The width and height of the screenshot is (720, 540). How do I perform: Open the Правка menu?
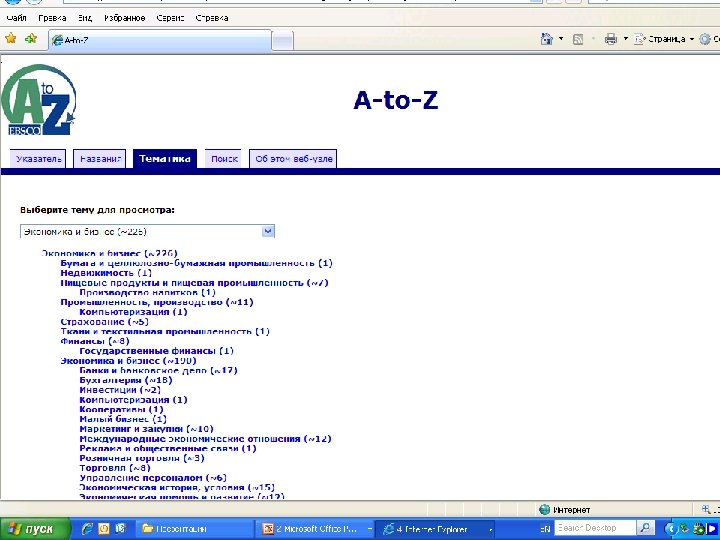click(x=52, y=18)
